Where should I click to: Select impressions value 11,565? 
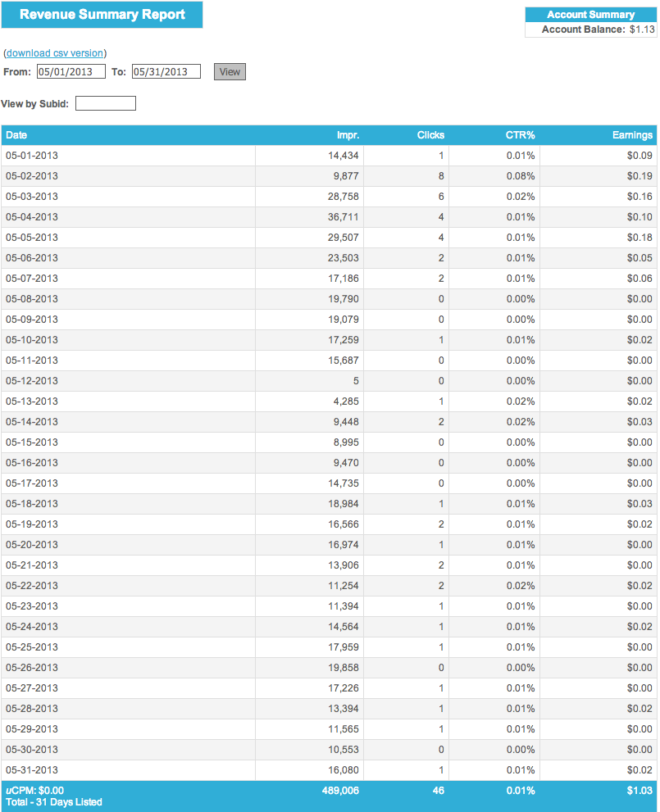point(343,728)
